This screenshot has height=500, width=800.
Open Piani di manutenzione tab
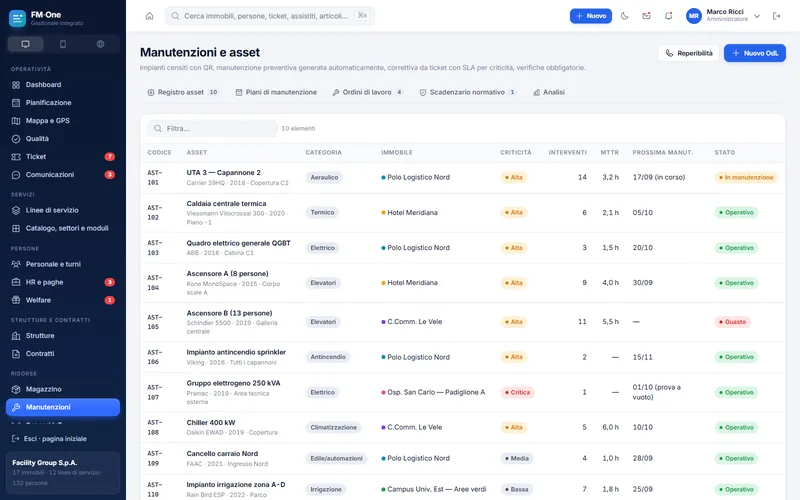click(x=276, y=92)
